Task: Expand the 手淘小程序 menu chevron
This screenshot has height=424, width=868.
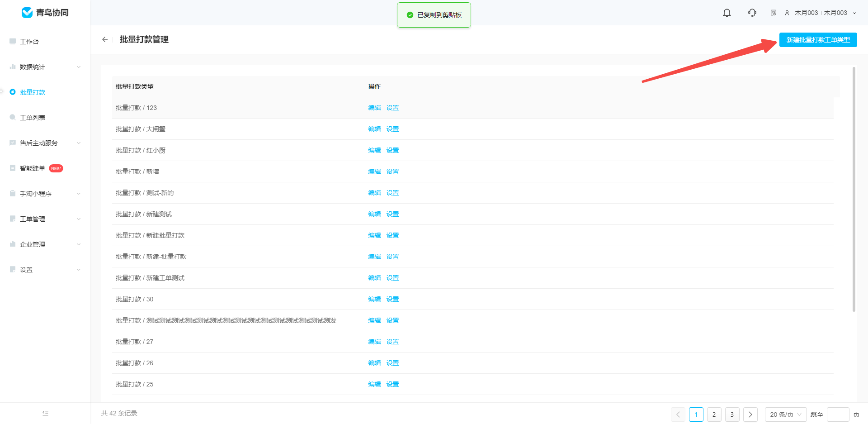Action: coord(79,194)
